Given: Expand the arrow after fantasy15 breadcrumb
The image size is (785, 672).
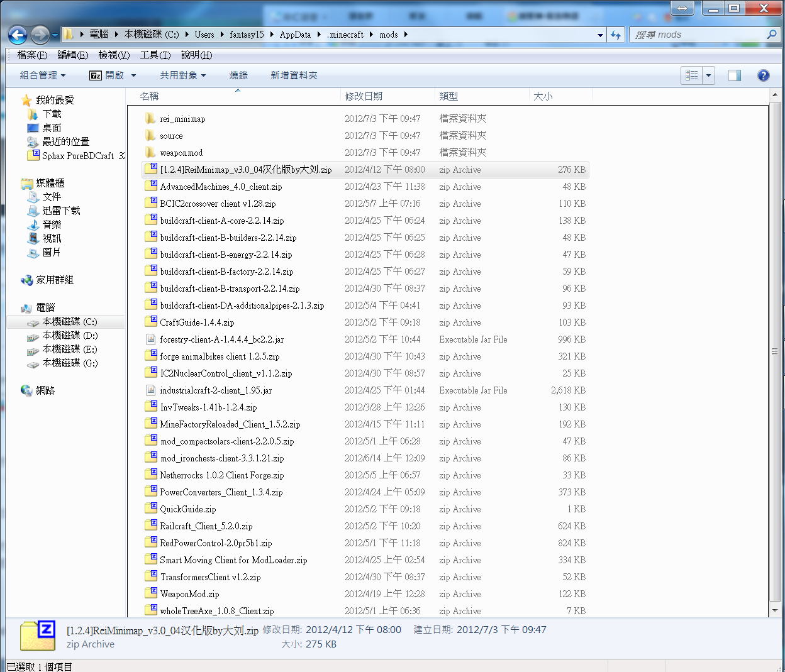Looking at the screenshot, I should coord(272,35).
